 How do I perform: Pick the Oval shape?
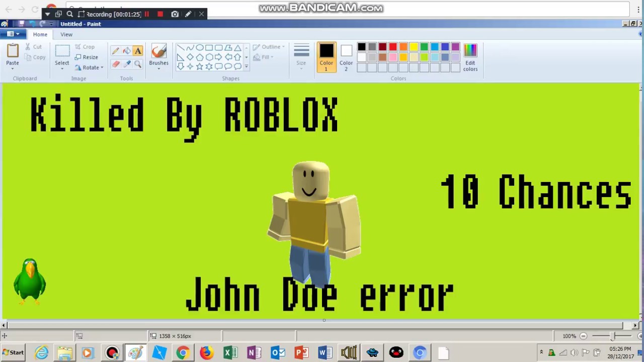point(199,48)
